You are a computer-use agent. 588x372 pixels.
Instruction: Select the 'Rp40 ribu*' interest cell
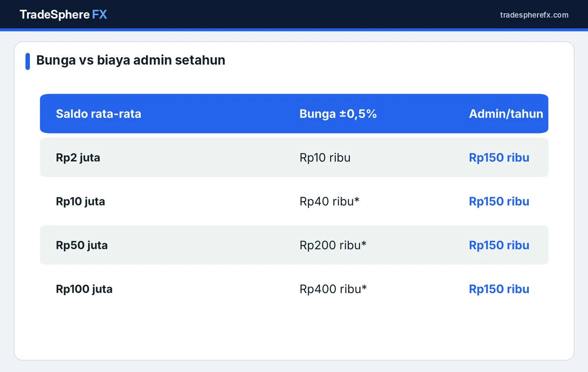point(329,201)
